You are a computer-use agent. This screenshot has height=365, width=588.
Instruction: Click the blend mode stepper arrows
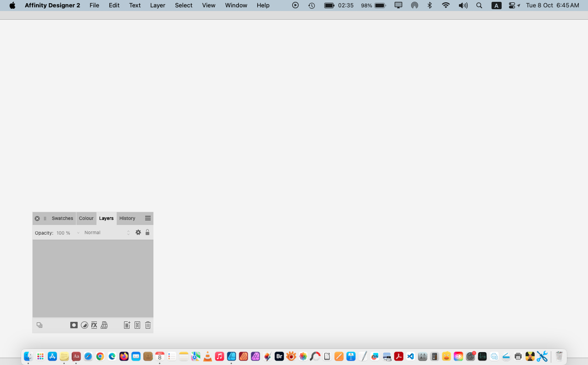(128, 232)
